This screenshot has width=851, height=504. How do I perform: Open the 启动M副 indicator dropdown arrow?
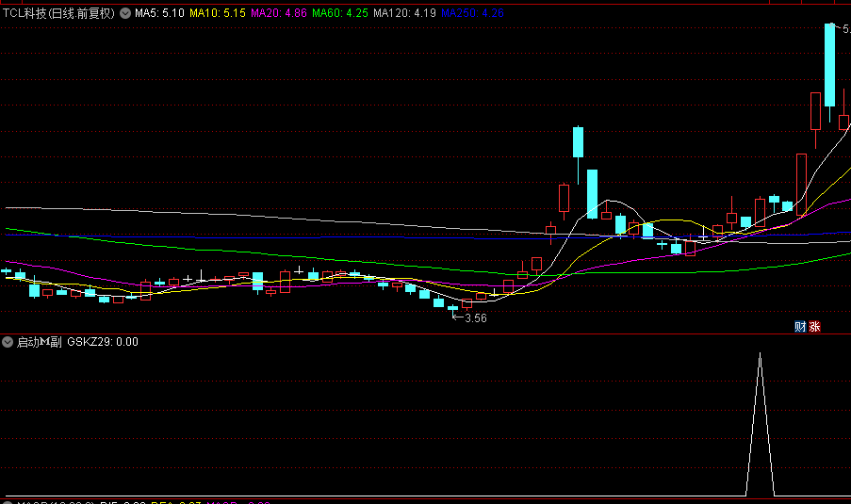[7, 342]
